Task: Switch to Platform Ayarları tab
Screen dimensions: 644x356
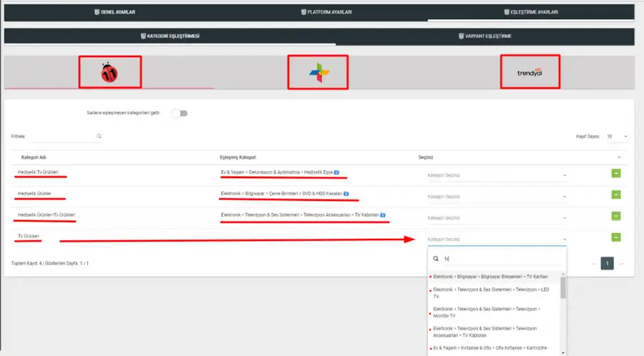Action: 326,12
